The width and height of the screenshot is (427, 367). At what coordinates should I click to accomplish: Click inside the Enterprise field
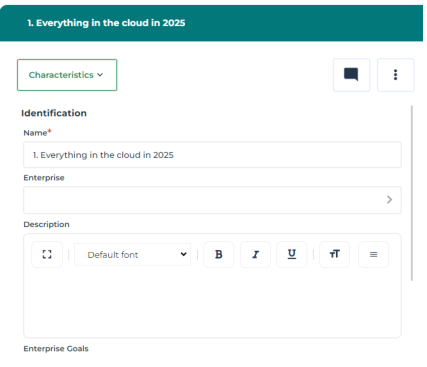(x=212, y=200)
